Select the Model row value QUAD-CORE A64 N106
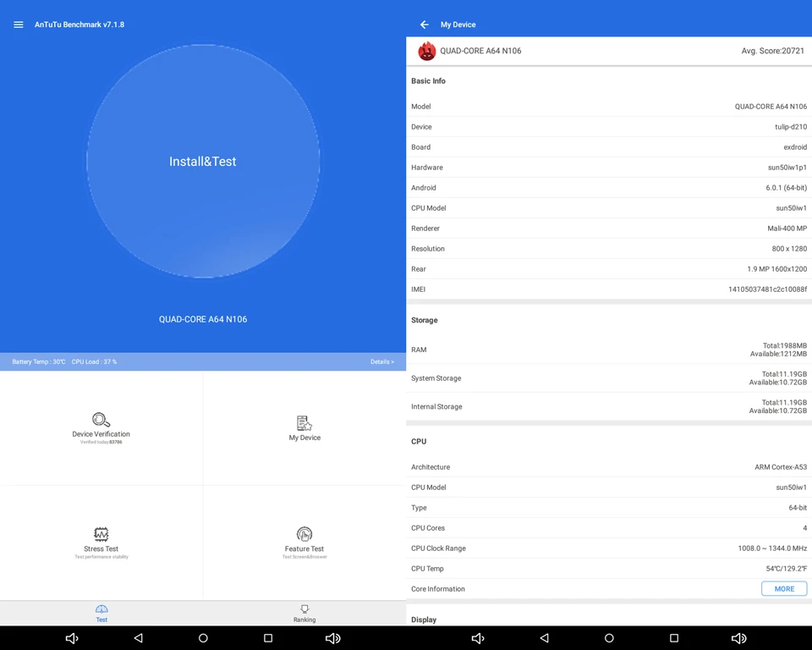Image resolution: width=812 pixels, height=650 pixels. 771,107
